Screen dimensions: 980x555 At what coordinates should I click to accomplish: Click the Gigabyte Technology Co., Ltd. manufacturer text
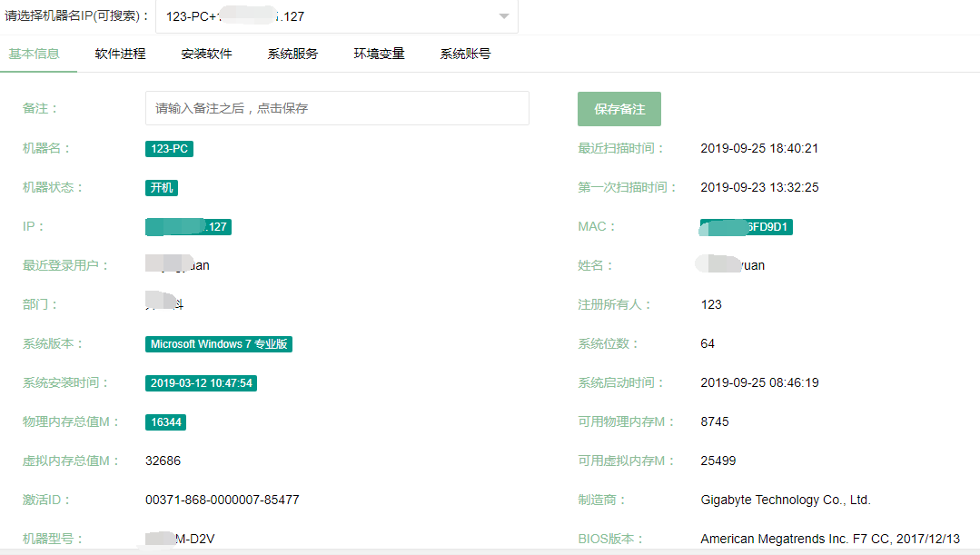pyautogui.click(x=785, y=500)
